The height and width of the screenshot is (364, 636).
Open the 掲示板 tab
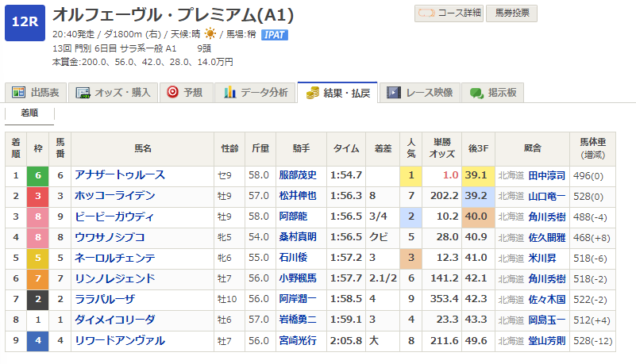point(493,93)
